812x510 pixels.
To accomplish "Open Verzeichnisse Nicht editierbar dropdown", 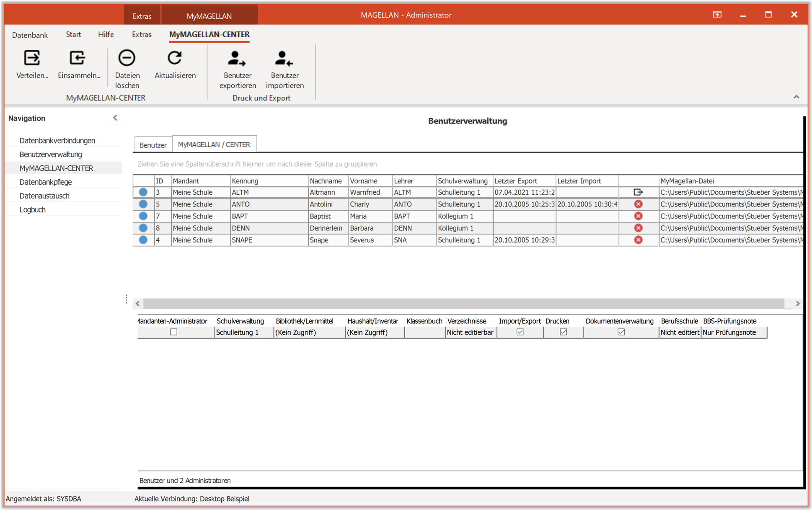I will coord(471,332).
